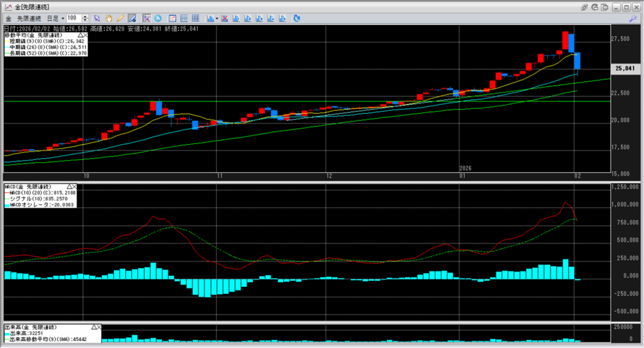Click the link chain icon in title bar
The height and width of the screenshot is (348, 644).
pyautogui.click(x=585, y=6)
